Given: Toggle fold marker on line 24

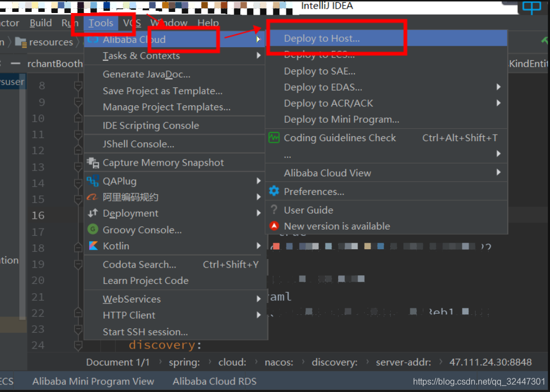Looking at the screenshot, I should pos(78,345).
